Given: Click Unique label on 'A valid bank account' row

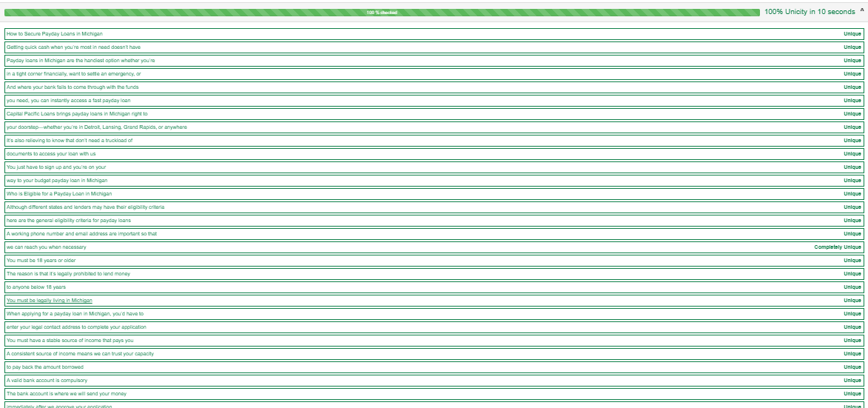Looking at the screenshot, I should click(852, 381).
